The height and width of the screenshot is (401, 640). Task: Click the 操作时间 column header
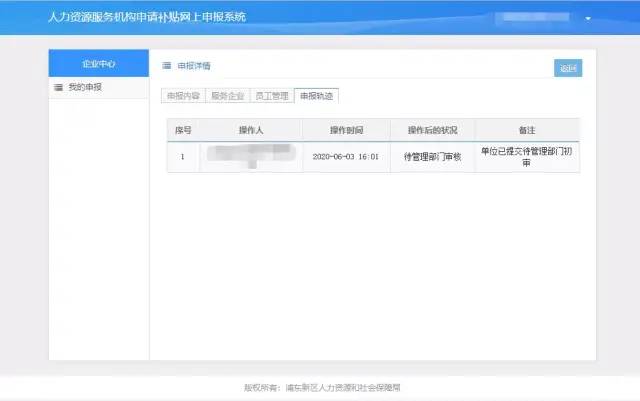click(x=345, y=130)
